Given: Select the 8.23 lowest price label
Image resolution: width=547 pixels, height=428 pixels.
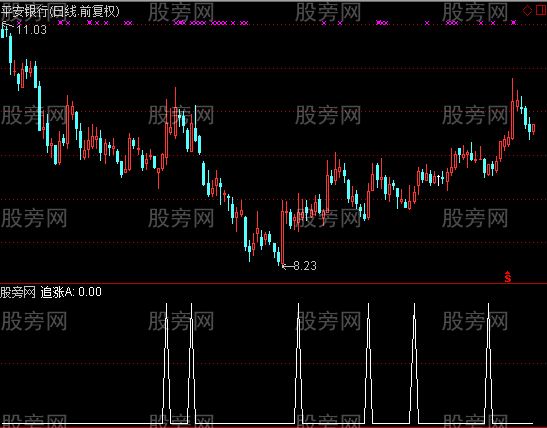Looking at the screenshot, I should tap(305, 266).
